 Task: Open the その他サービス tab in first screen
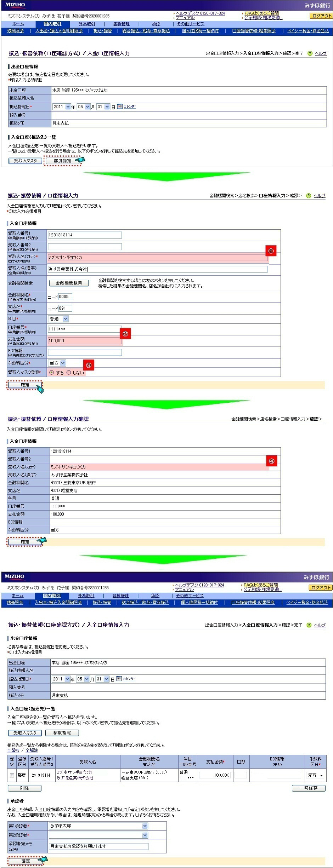coord(191,24)
